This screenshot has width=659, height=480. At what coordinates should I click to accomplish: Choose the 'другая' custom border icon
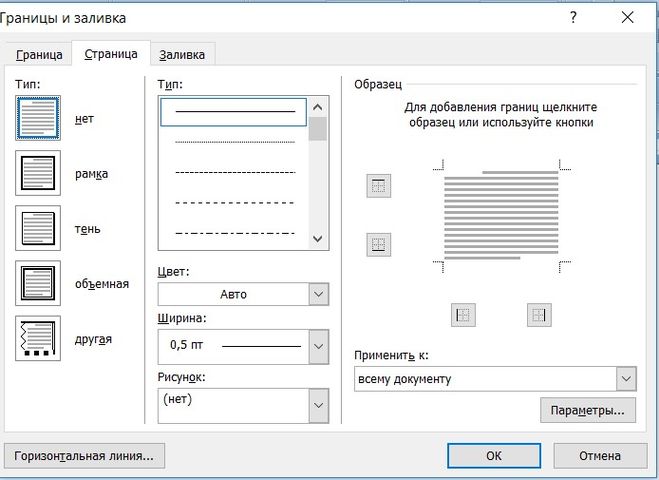(38, 338)
